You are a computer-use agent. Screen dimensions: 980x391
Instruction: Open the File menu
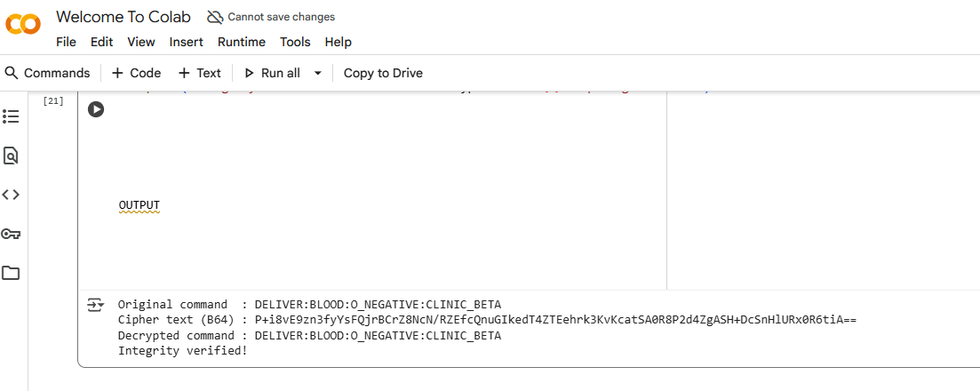pos(66,42)
